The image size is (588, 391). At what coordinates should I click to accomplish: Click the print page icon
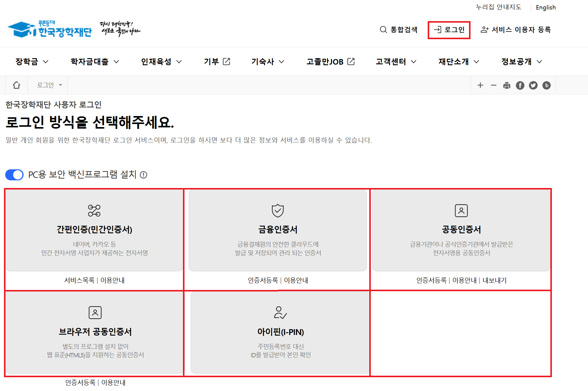[507, 85]
